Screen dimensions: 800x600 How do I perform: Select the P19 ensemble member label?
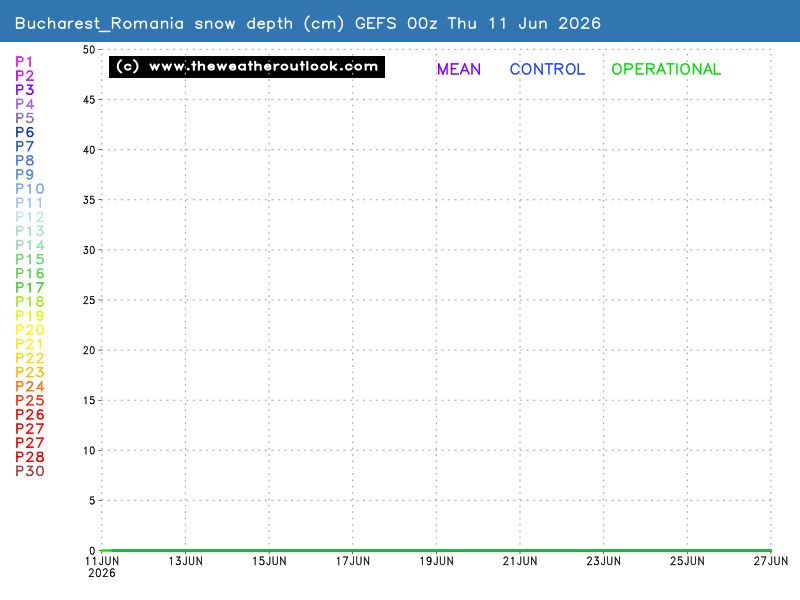(30, 316)
